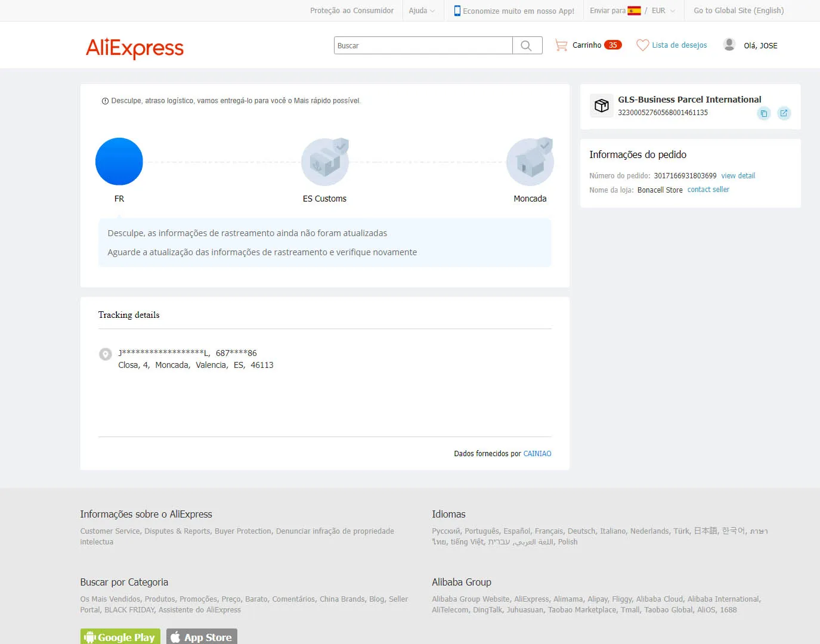This screenshot has width=820, height=644.
Task: Select order number 3017166931803699
Action: (685, 176)
